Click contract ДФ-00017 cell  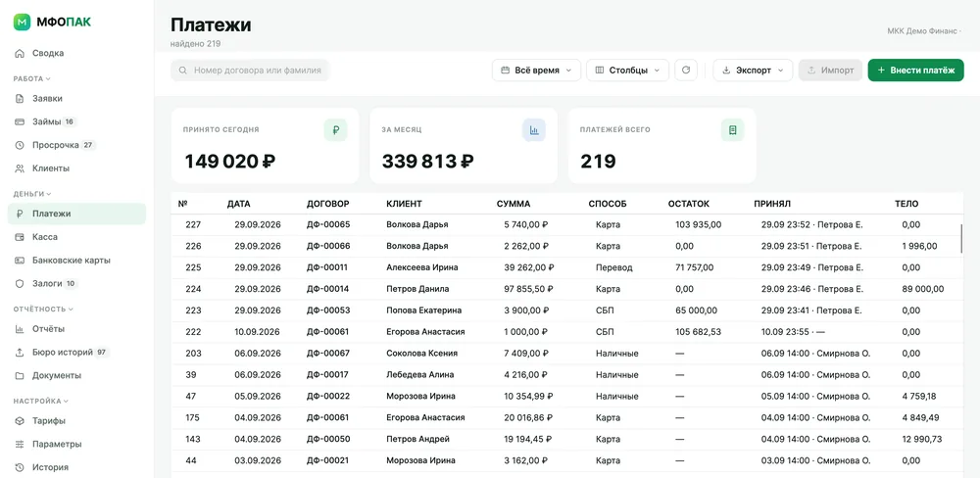327,375
